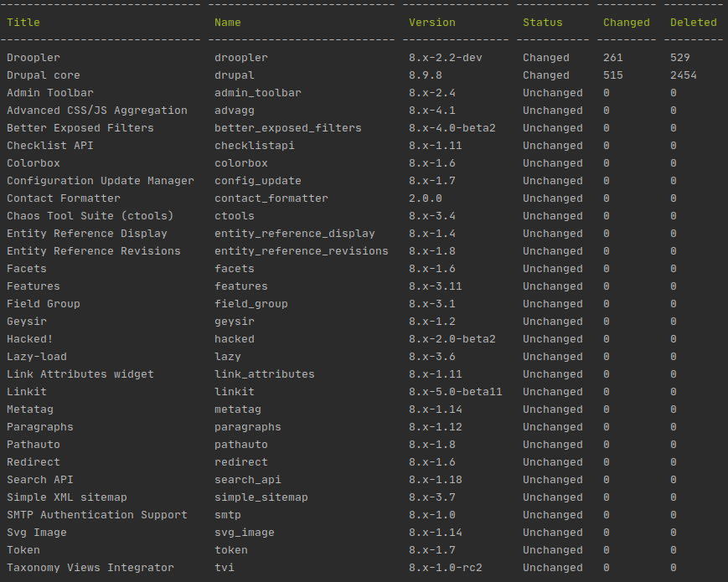Click the svg_image machine name

click(245, 533)
